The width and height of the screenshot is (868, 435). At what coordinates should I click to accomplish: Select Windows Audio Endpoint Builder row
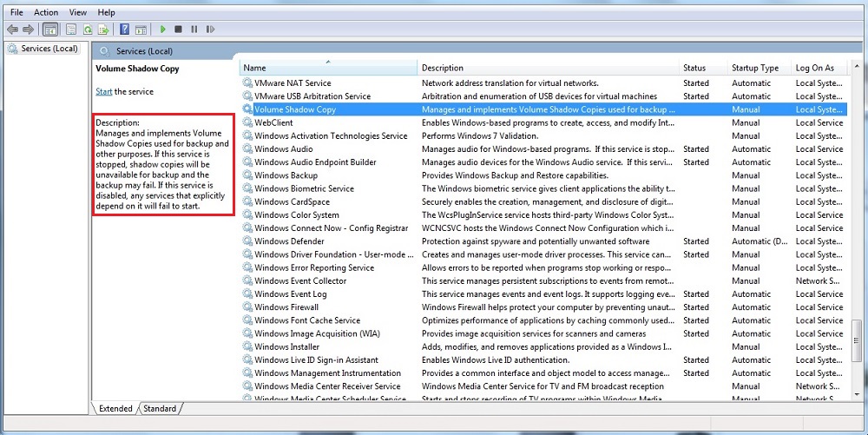[543, 162]
